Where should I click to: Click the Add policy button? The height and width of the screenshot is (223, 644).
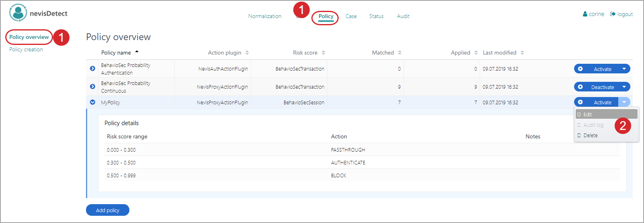[x=108, y=210]
